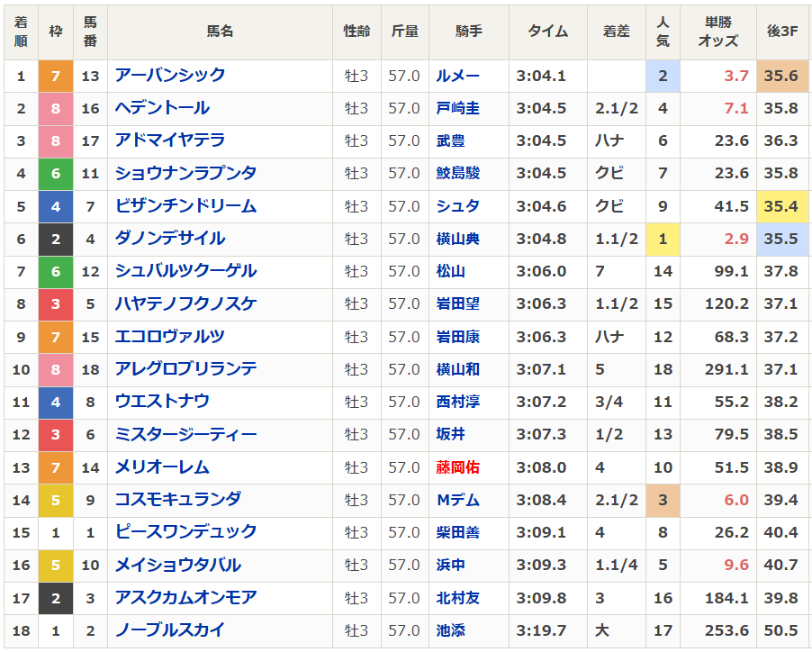Open the ビザンチンドリーム horse link
The height and width of the screenshot is (652, 812).
tap(185, 206)
